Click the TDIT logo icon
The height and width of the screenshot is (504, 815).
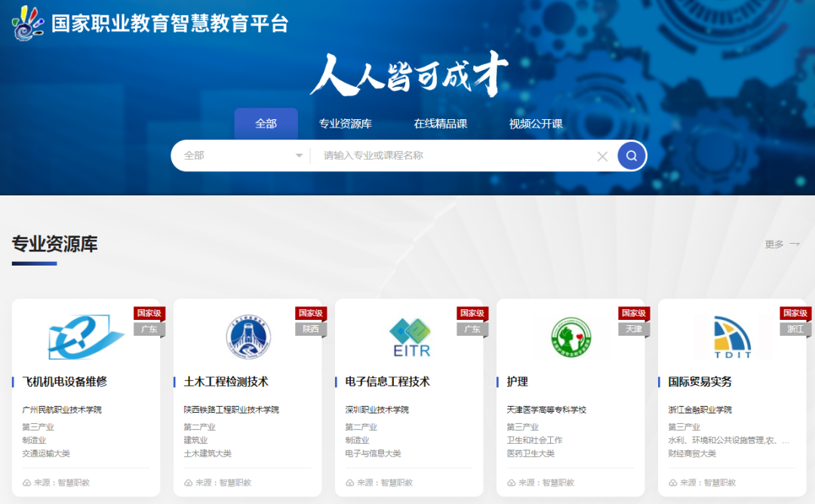(x=733, y=337)
